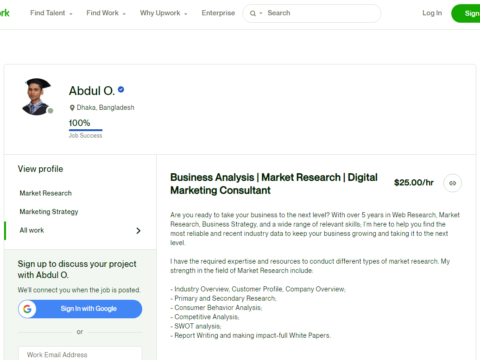Click the Primary and Secondary Research line
The image size is (480, 360).
(223, 298)
